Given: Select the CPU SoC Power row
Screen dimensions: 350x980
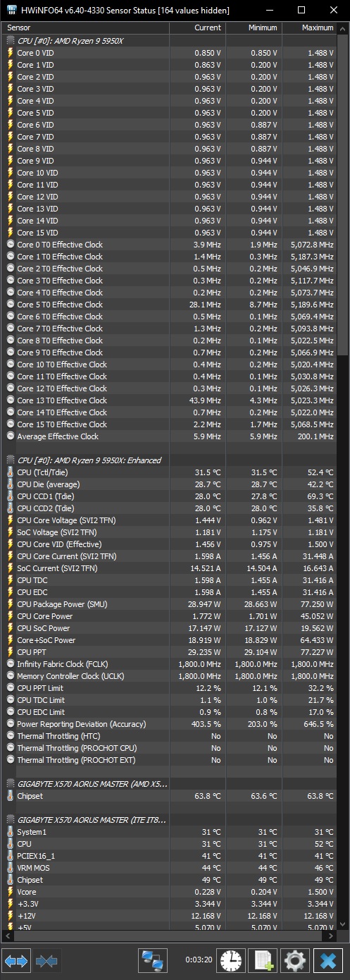Looking at the screenshot, I should tap(170, 628).
